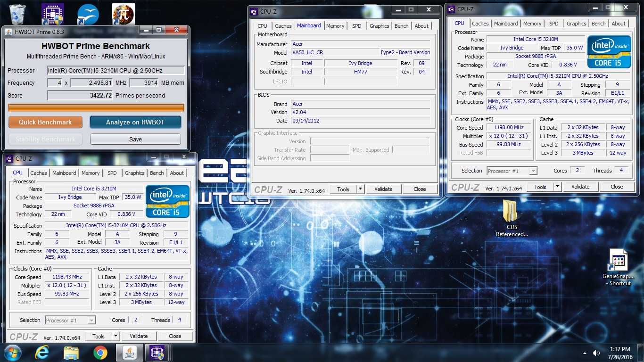Click Tools button in middle CPU-Z window
Screen dimensions: 644x362
coord(343,189)
